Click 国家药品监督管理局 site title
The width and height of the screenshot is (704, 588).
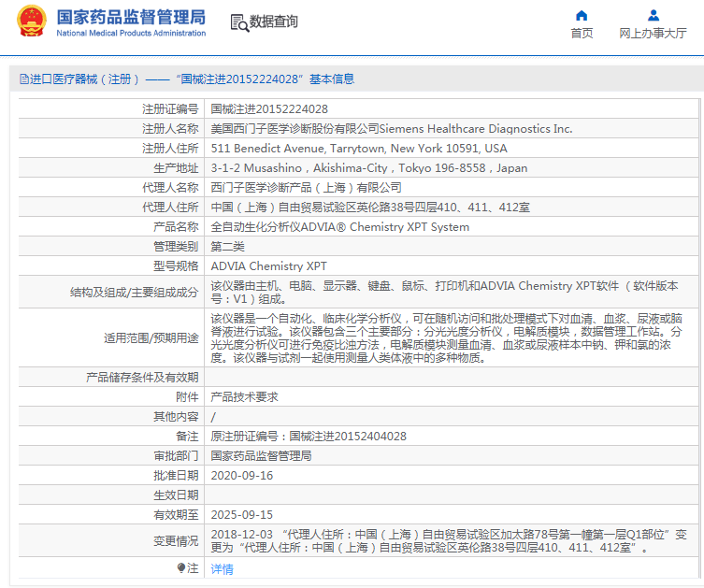click(x=131, y=17)
